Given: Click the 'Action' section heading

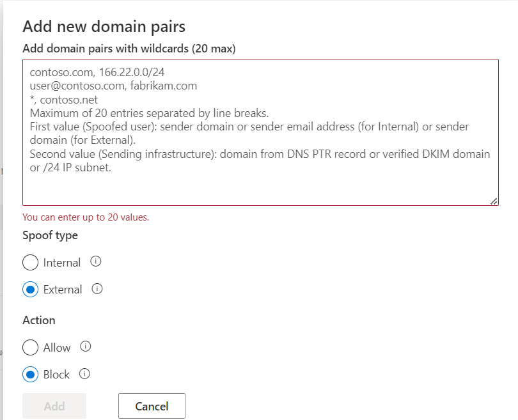Looking at the screenshot, I should coord(39,320).
